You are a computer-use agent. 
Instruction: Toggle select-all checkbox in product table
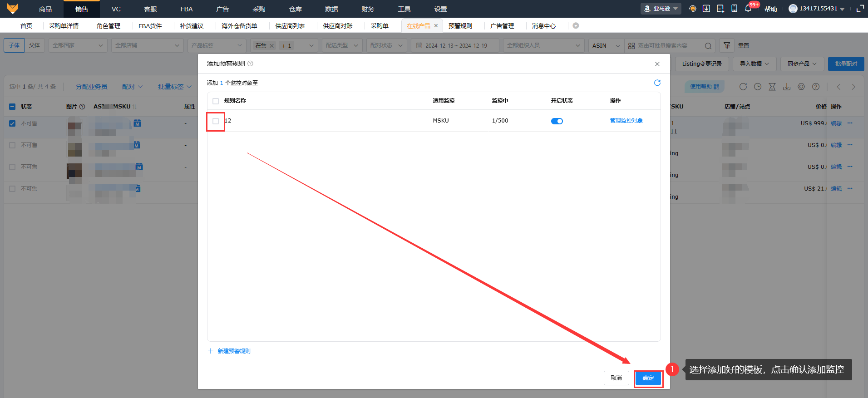pos(12,107)
